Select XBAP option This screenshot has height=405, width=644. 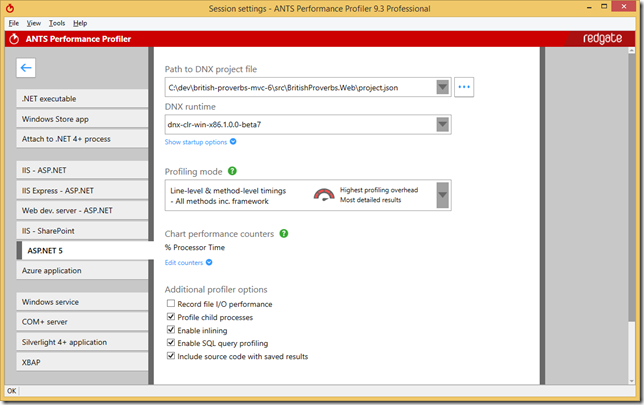pyautogui.click(x=82, y=362)
